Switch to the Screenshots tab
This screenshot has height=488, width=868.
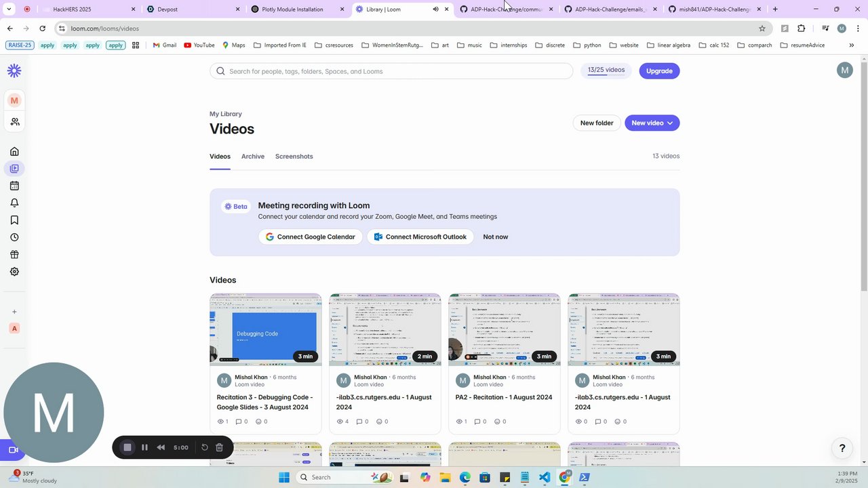coord(294,157)
